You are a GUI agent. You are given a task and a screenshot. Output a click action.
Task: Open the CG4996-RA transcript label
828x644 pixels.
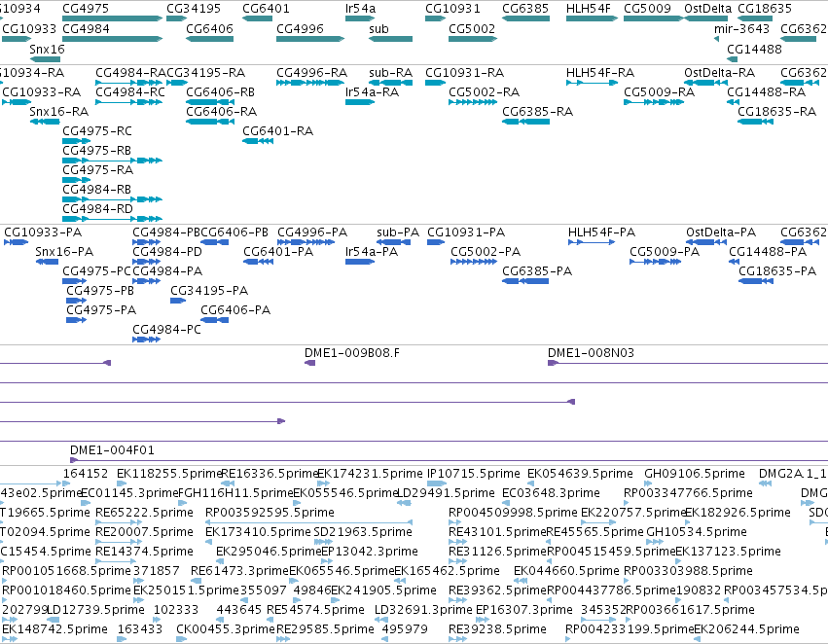tap(311, 72)
